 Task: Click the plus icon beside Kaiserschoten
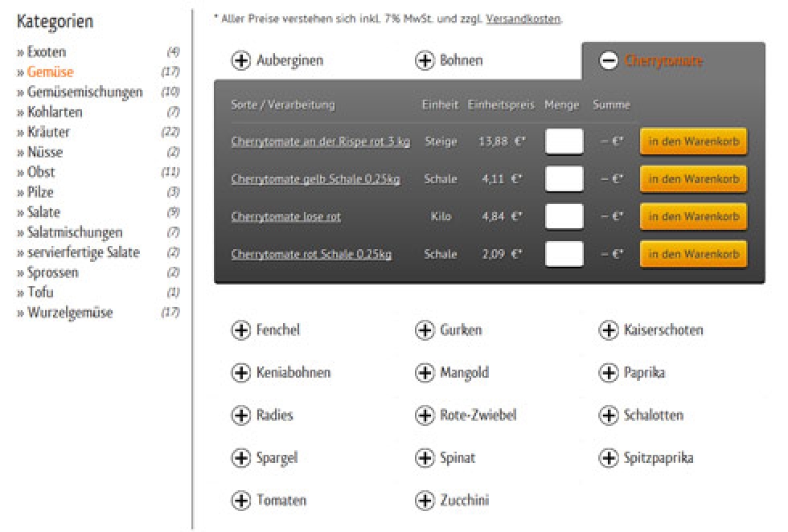tap(609, 330)
